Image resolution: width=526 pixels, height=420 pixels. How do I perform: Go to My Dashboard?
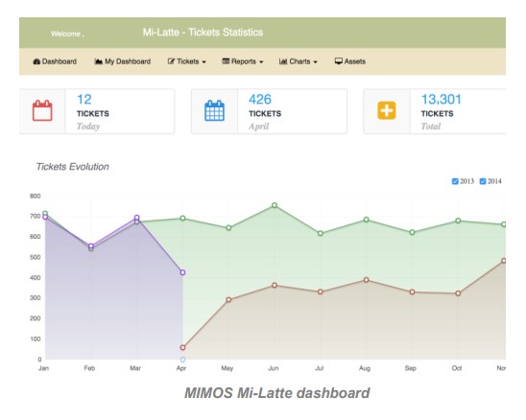point(123,61)
